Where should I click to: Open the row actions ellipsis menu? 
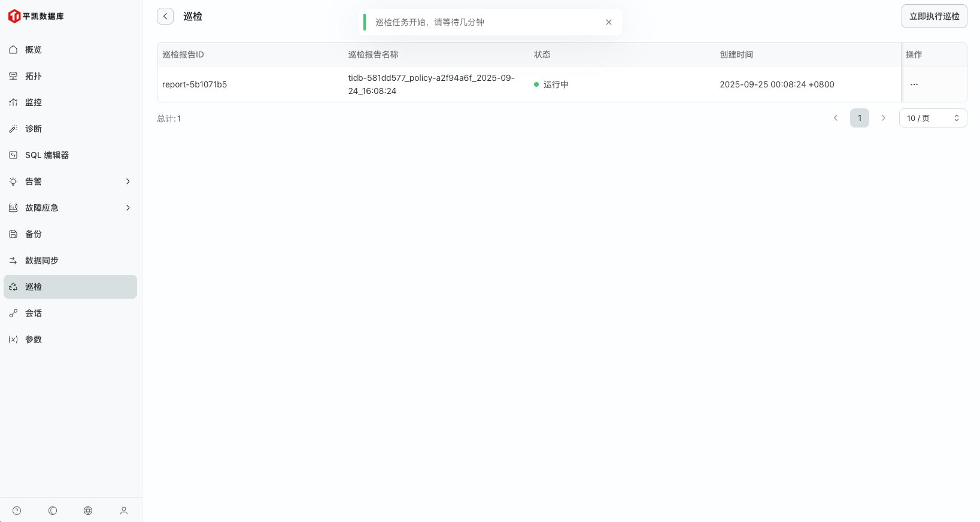point(914,84)
